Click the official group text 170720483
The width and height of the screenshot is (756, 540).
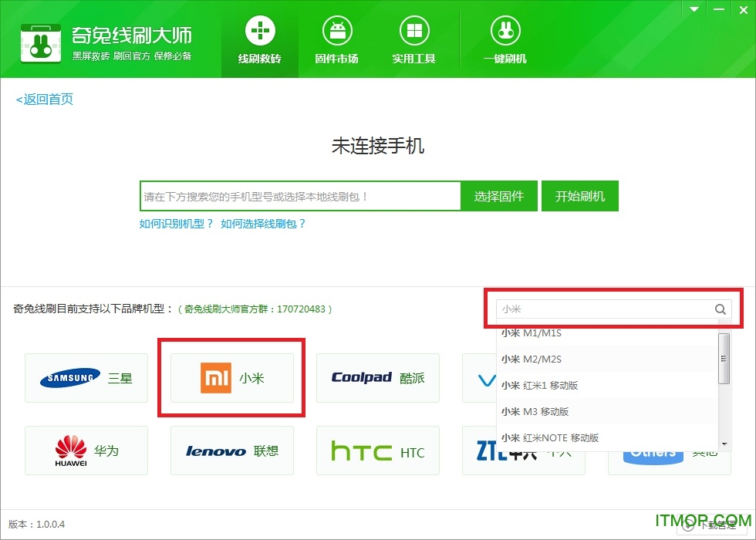click(x=302, y=309)
